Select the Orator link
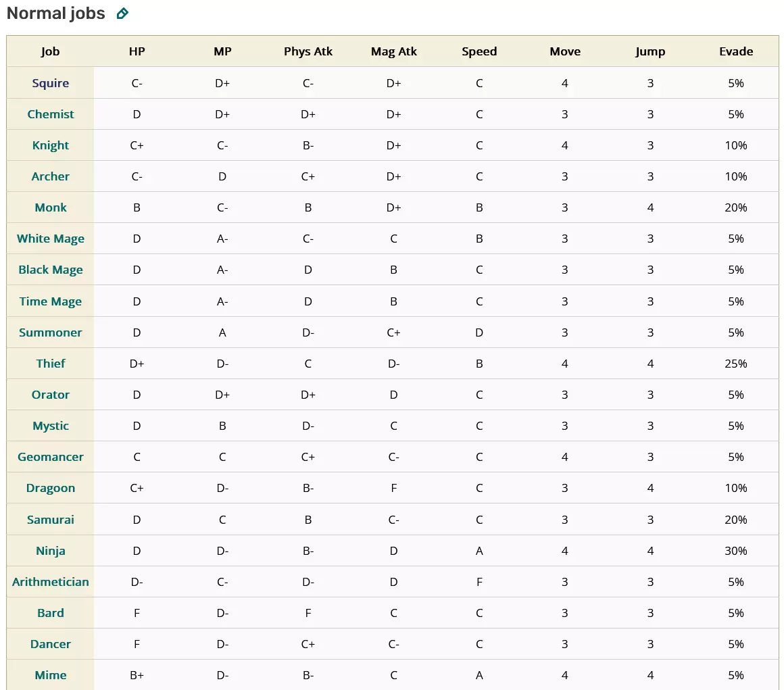Viewport: 784px width, 690px height. (x=51, y=395)
